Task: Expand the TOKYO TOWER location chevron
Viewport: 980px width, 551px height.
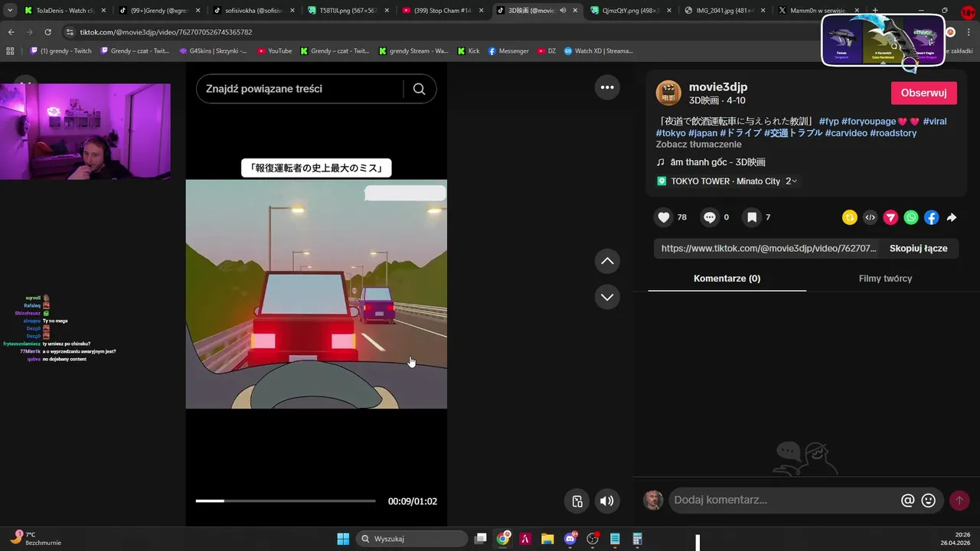Action: [794, 181]
